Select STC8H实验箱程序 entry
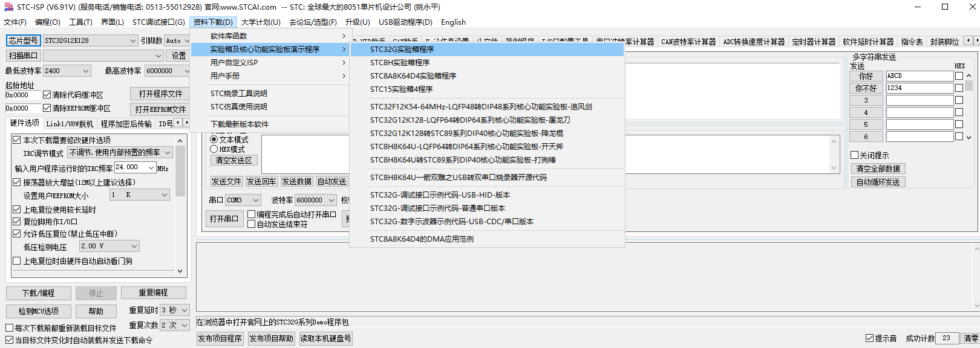The image size is (980, 348). click(487, 63)
